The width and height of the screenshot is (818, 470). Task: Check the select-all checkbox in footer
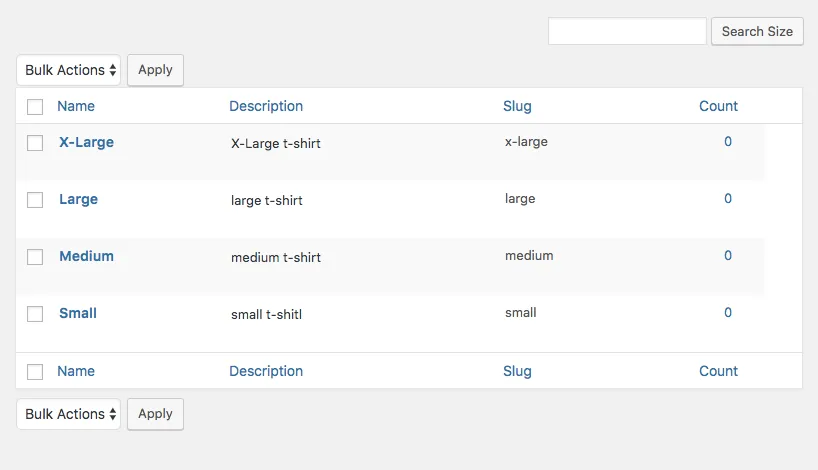coord(35,372)
